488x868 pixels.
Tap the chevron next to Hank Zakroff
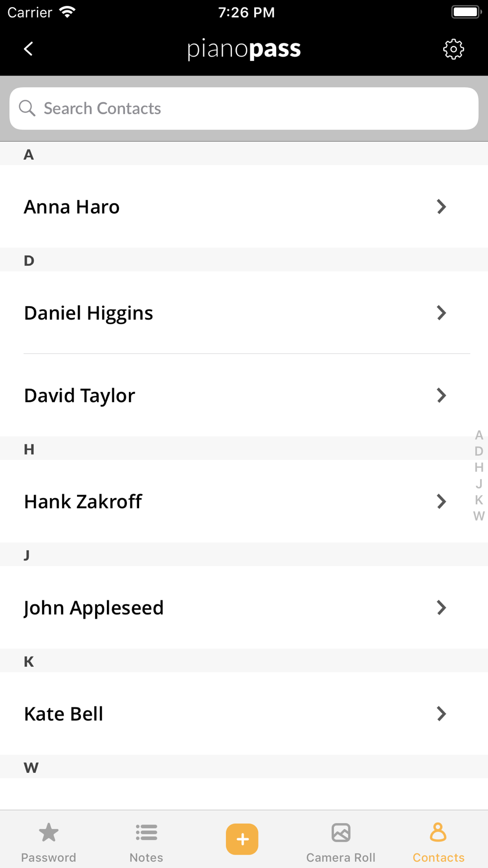pyautogui.click(x=441, y=501)
